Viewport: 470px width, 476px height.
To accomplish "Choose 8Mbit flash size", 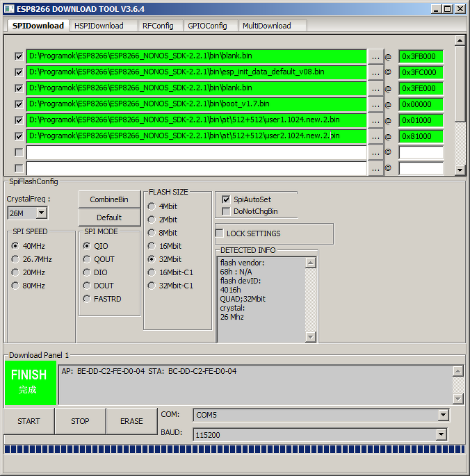I will [163, 233].
